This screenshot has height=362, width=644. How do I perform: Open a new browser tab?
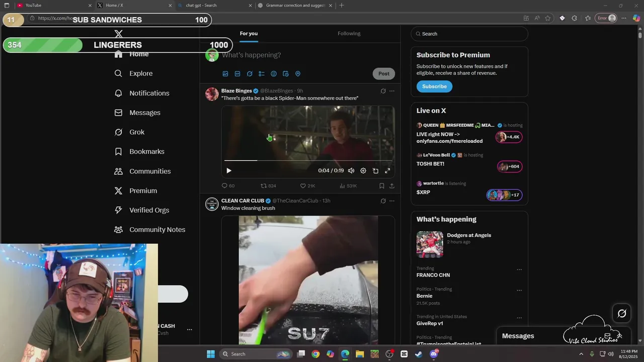pyautogui.click(x=342, y=6)
